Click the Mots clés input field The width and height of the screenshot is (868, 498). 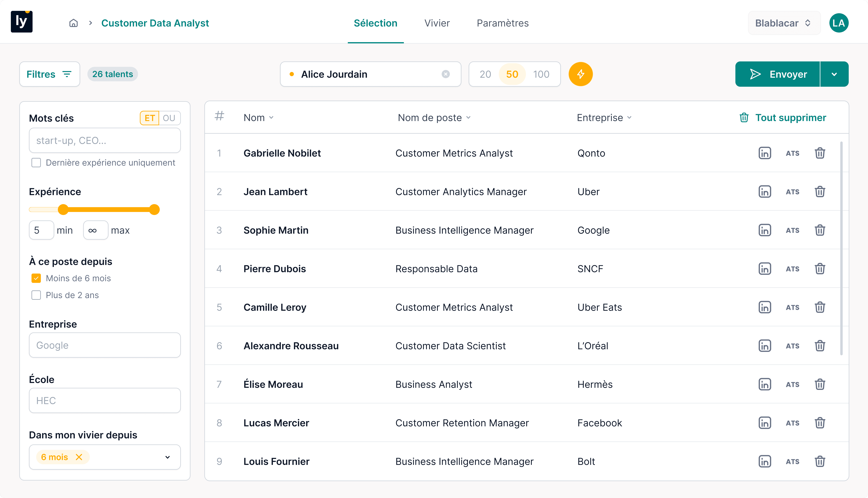[105, 140]
